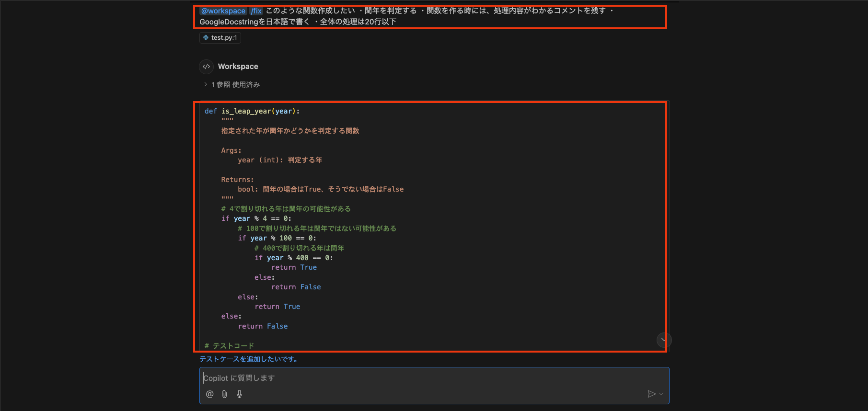Open the send options dropdown chevron

pos(661,394)
